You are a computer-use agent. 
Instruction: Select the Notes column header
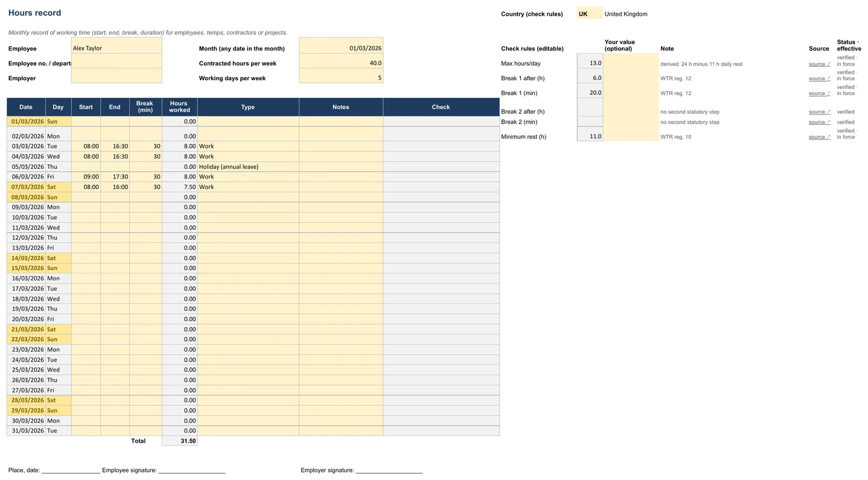pos(341,107)
